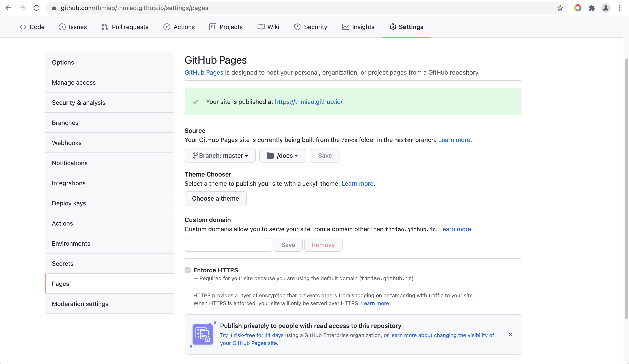
Task: Open Environments settings
Action: [x=109, y=244]
